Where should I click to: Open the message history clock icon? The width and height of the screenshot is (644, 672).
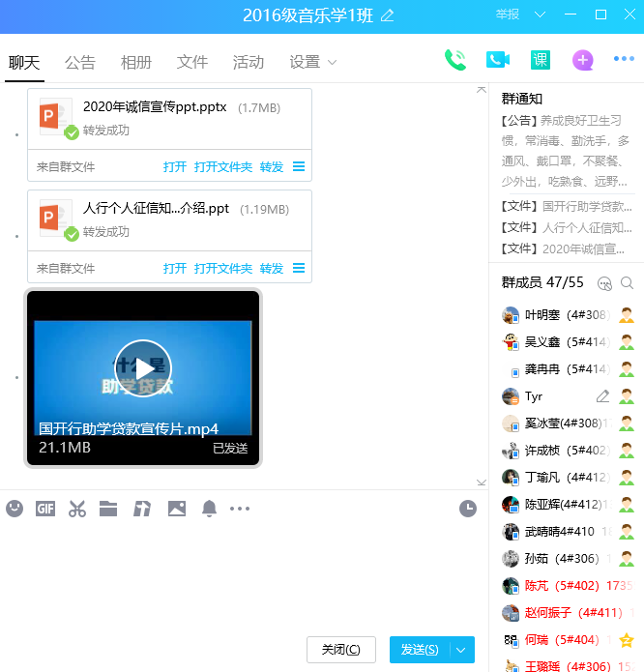point(468,509)
